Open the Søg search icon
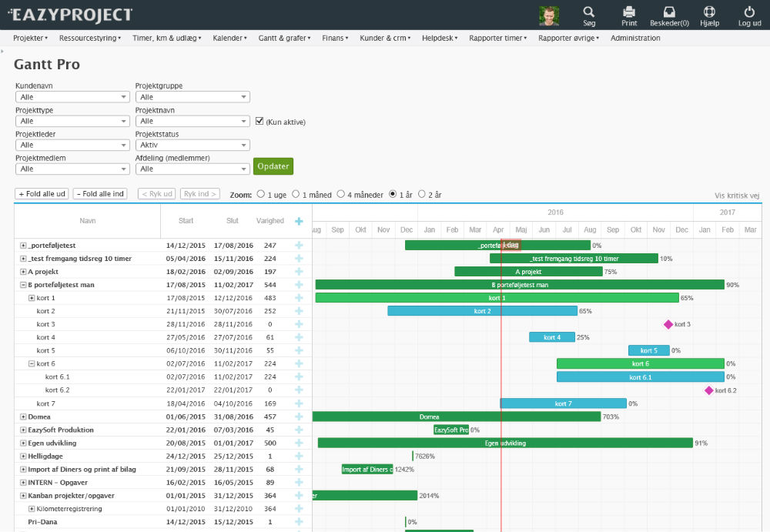Image resolution: width=770 pixels, height=532 pixels. click(x=589, y=12)
